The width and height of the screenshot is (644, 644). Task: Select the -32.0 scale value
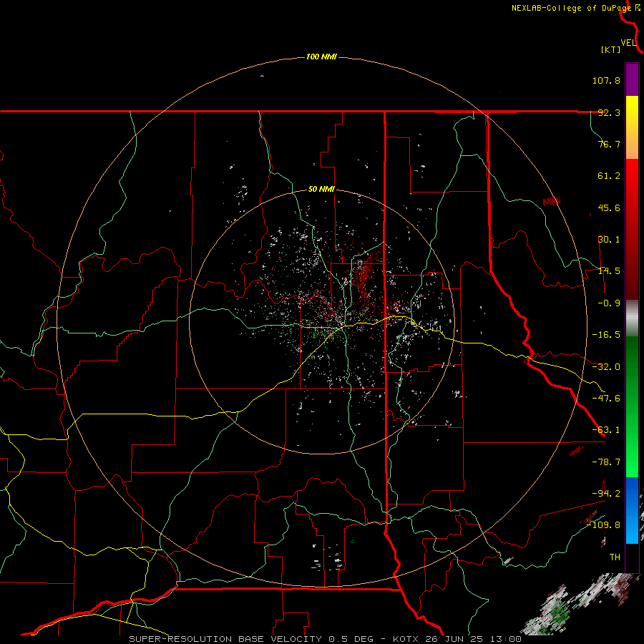(606, 367)
